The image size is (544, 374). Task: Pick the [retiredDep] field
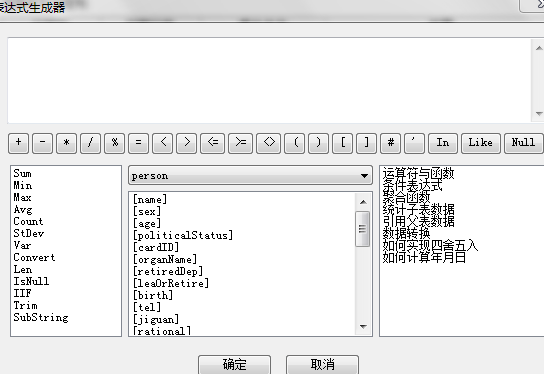coord(168,271)
